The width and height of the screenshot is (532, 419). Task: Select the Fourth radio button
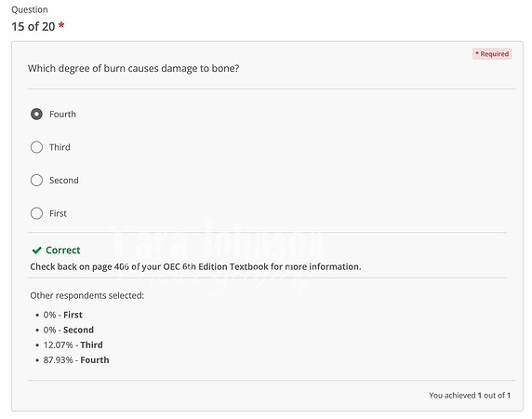click(x=36, y=115)
